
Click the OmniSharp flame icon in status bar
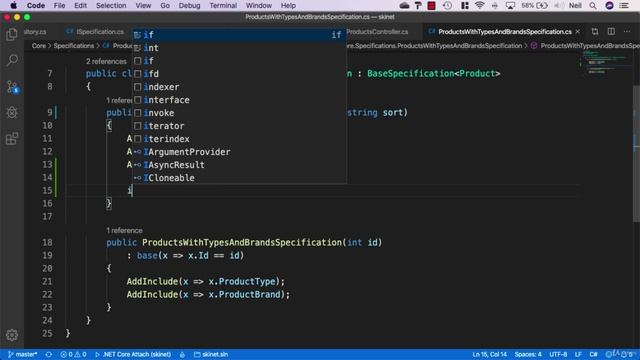[182, 354]
